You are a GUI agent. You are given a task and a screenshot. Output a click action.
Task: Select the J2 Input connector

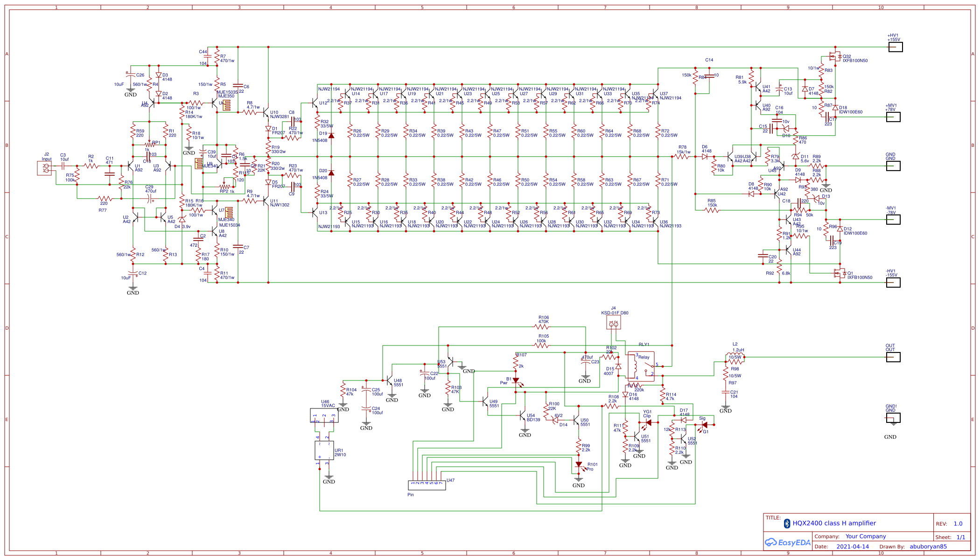pyautogui.click(x=44, y=168)
